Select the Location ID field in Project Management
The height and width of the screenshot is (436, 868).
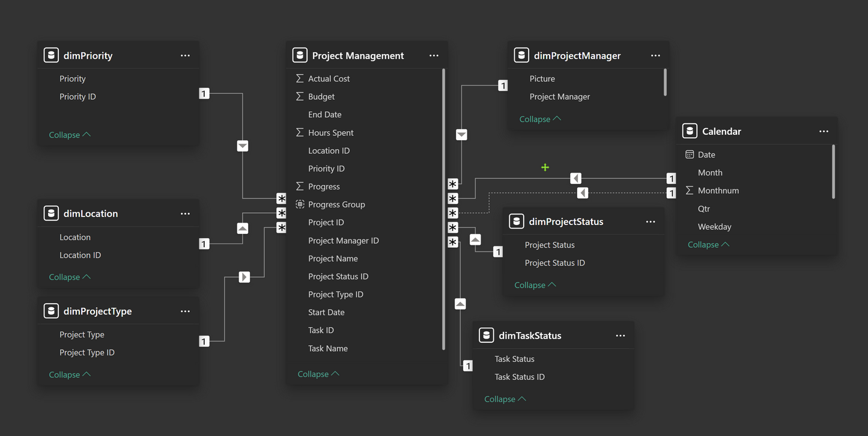pos(329,150)
